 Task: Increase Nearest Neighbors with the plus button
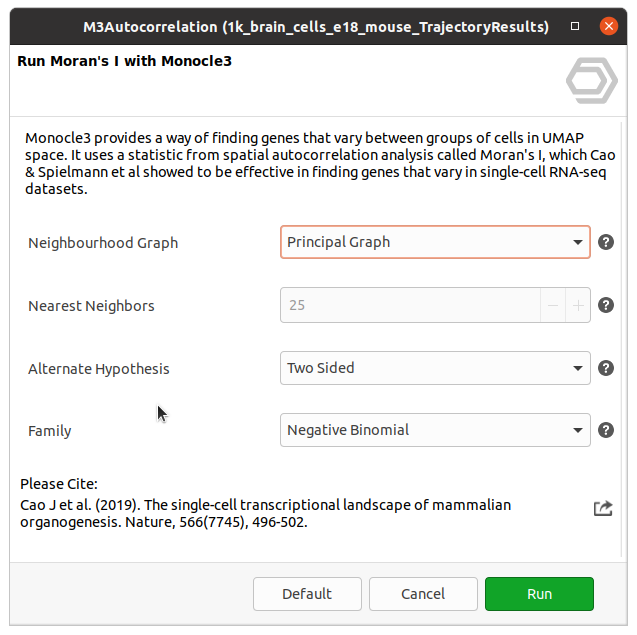click(578, 305)
